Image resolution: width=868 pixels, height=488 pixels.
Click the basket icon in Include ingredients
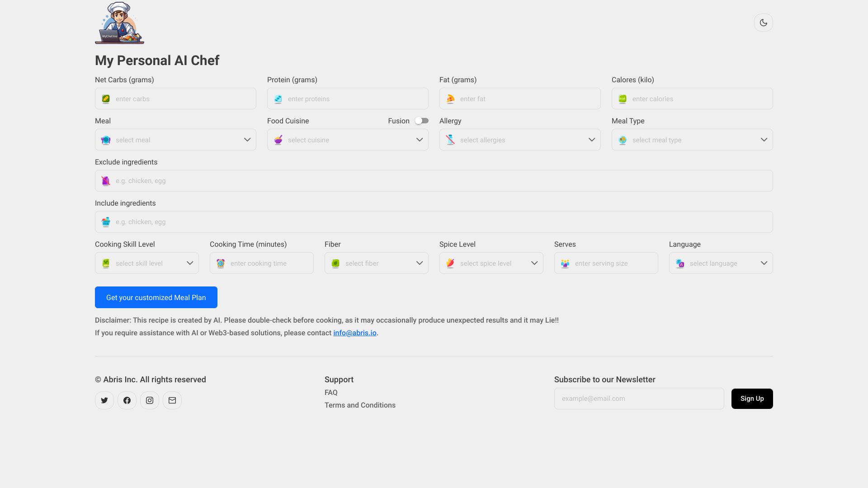[106, 222]
